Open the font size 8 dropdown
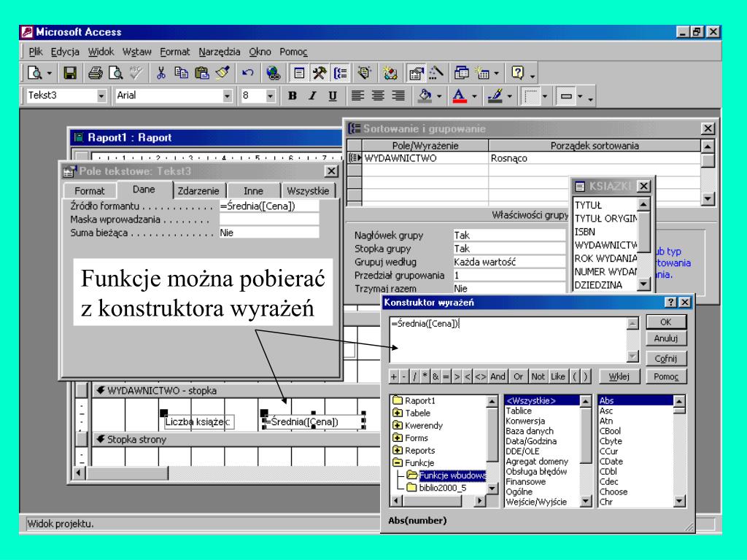This screenshot has height=560, width=747. pos(270,96)
